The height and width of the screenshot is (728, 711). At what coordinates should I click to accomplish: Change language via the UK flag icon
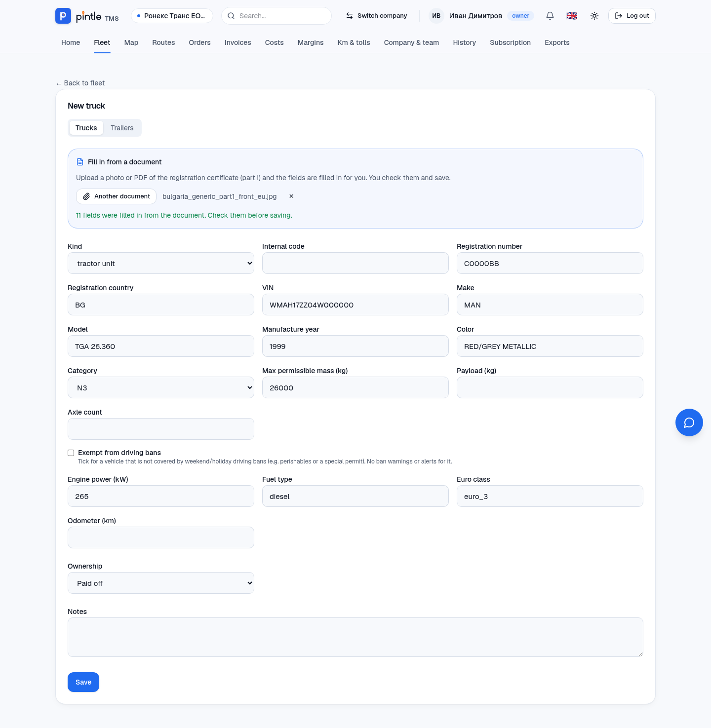572,16
